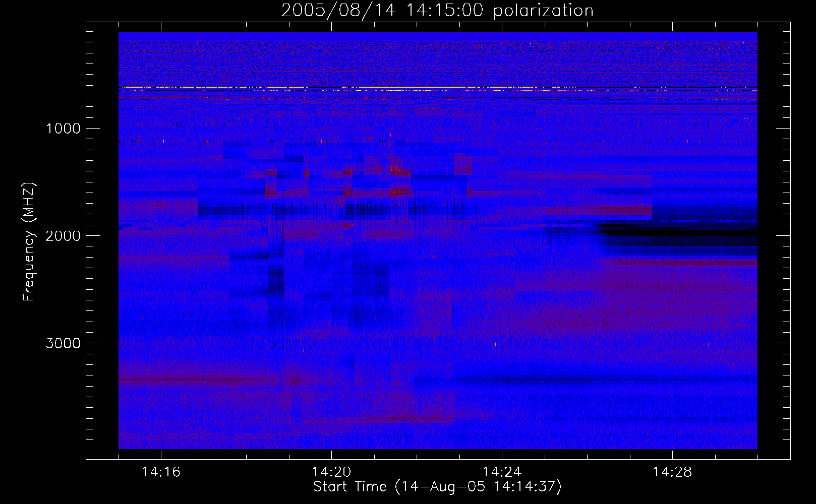Click the 'Start Time (14-Aug-05 14:14:37)' label

click(437, 487)
